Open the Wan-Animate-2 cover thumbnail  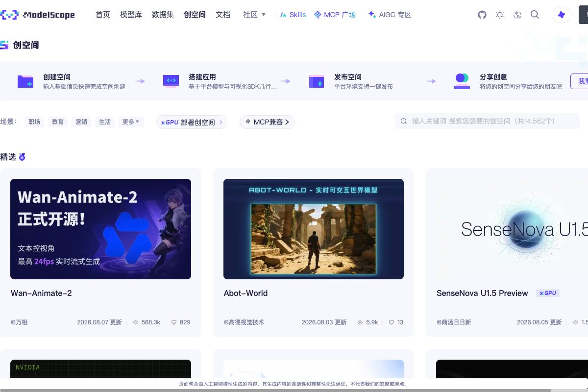click(100, 229)
